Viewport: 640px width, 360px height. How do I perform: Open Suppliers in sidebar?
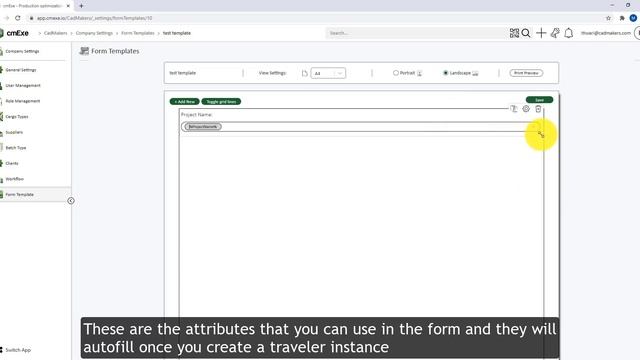coord(14,132)
